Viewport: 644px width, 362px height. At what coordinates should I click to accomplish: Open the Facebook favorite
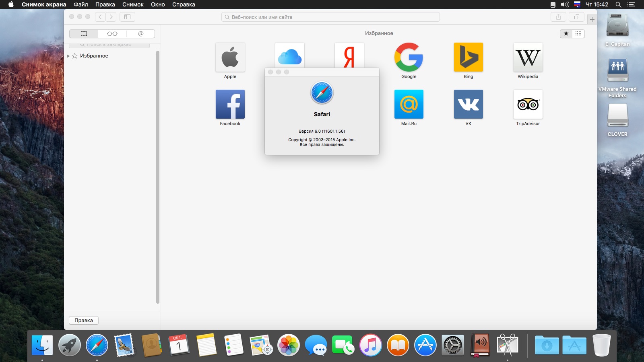pyautogui.click(x=230, y=108)
